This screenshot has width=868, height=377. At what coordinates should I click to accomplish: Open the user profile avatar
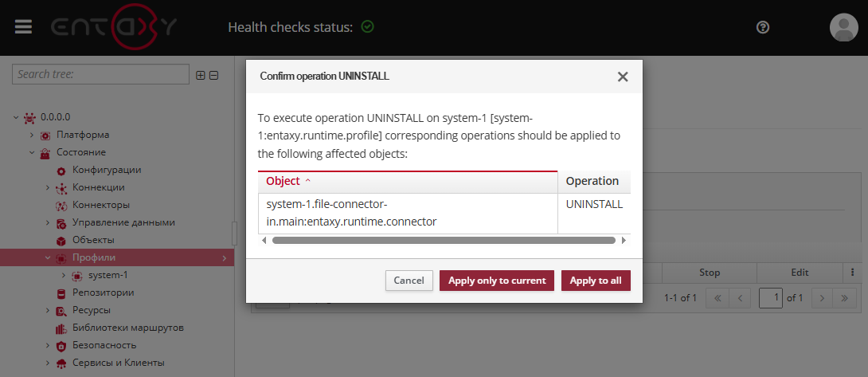pos(843,27)
